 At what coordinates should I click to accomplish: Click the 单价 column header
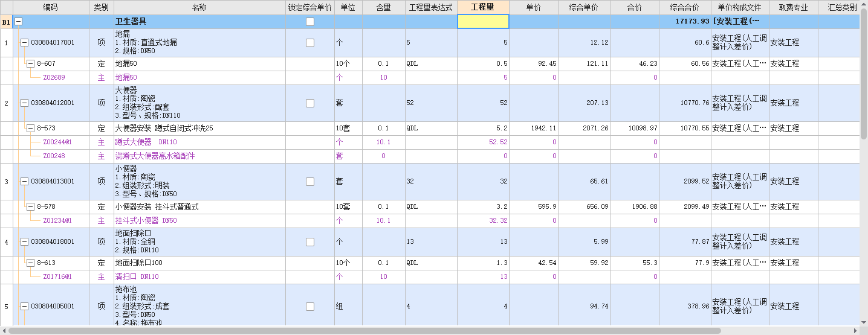click(x=533, y=7)
